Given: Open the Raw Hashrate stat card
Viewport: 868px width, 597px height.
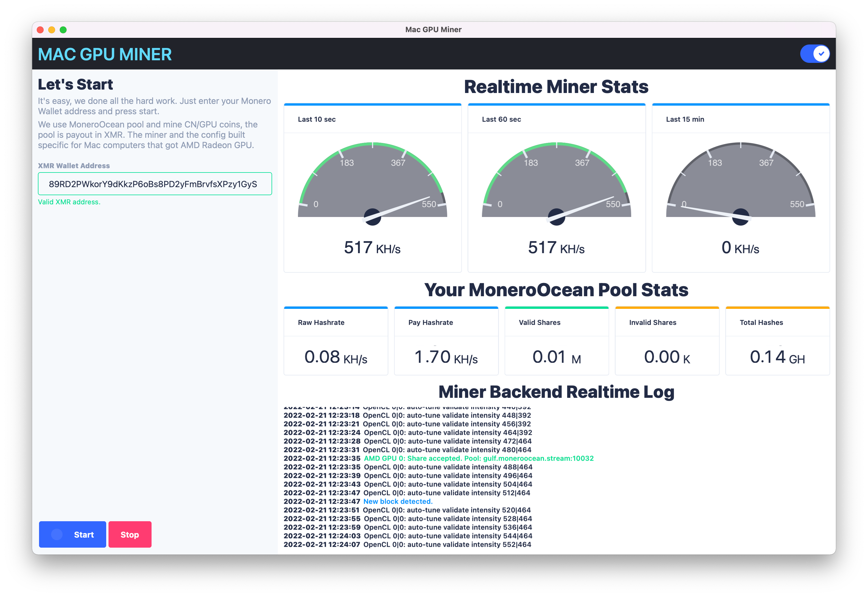Looking at the screenshot, I should (336, 340).
